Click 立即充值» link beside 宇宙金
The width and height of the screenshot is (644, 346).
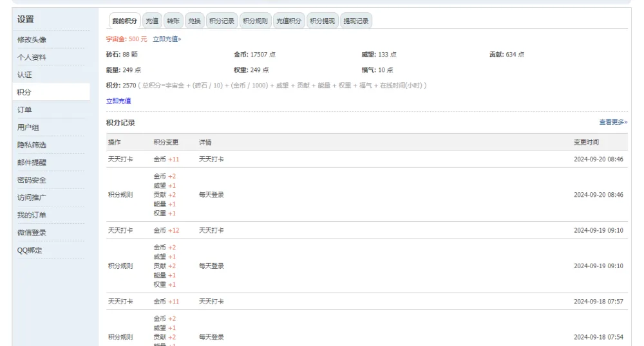click(167, 39)
